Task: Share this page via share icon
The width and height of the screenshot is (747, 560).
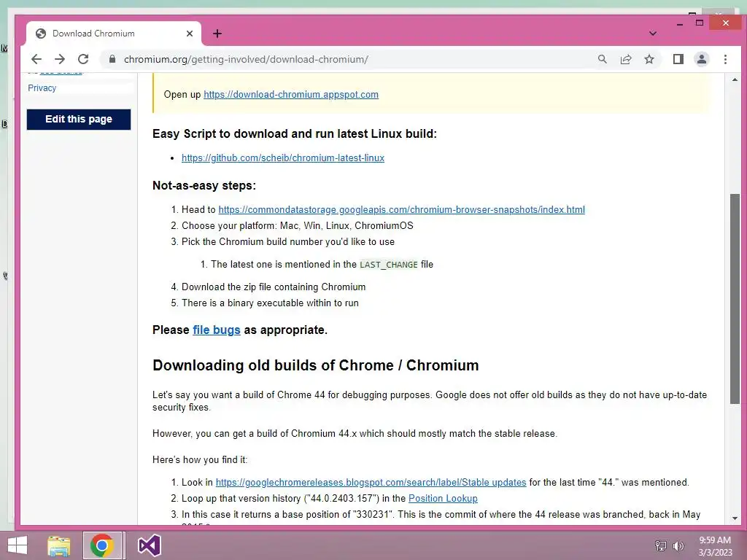Action: point(625,59)
